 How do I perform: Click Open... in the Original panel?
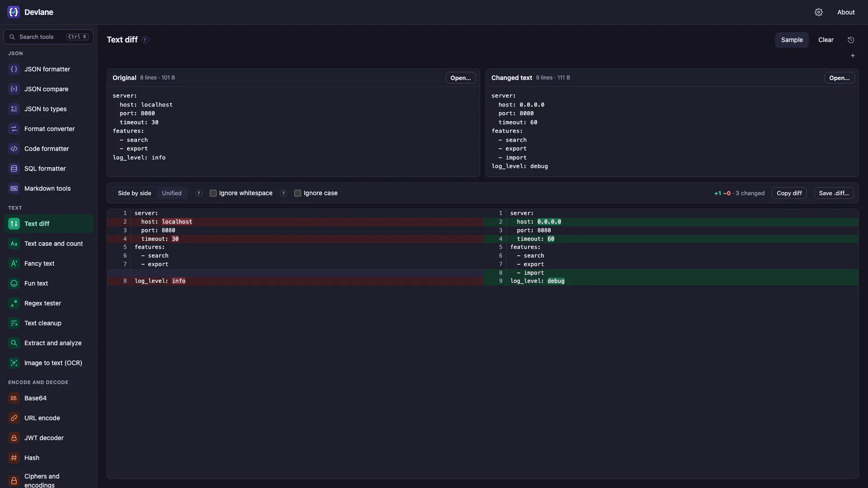[460, 78]
